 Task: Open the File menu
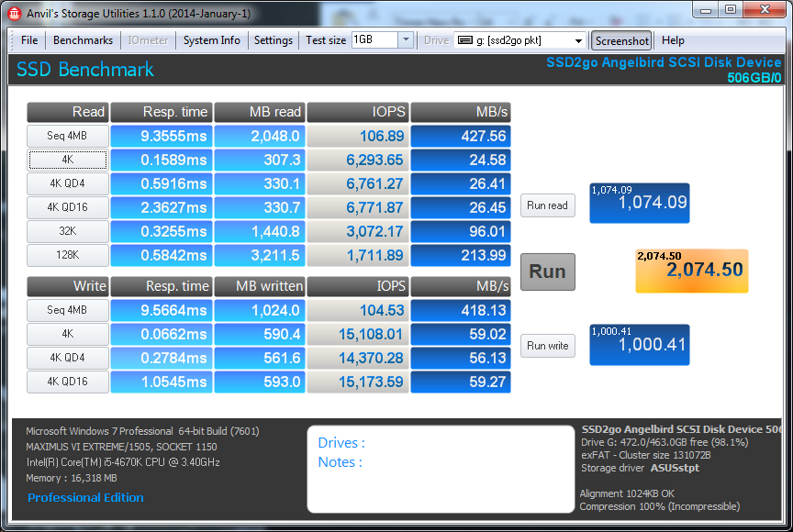tap(29, 40)
